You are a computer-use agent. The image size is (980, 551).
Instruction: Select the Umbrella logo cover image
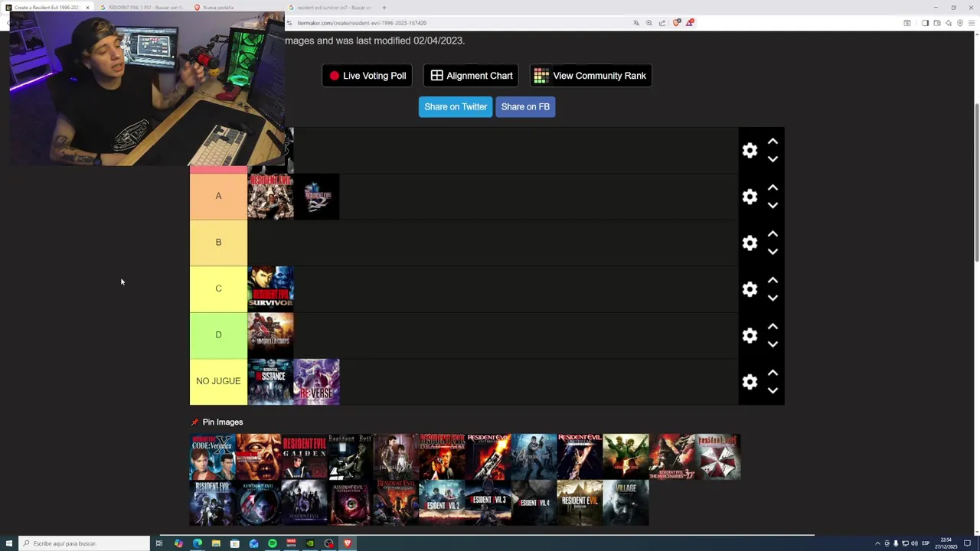pyautogui.click(x=717, y=457)
